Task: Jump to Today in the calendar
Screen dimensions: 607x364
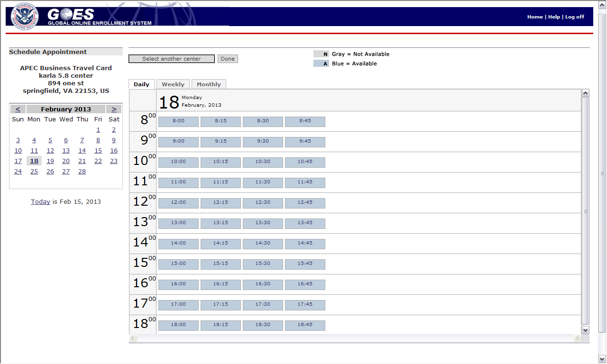Action: [40, 201]
